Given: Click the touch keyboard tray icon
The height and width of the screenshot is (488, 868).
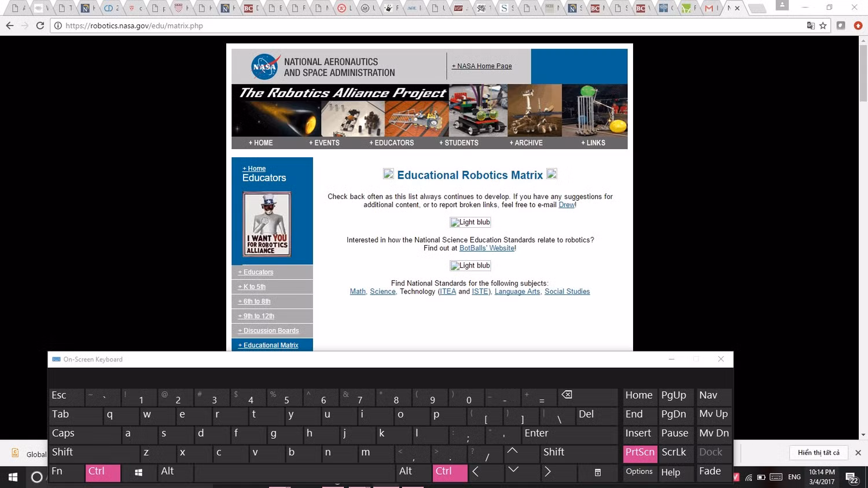Looking at the screenshot, I should tap(776, 477).
